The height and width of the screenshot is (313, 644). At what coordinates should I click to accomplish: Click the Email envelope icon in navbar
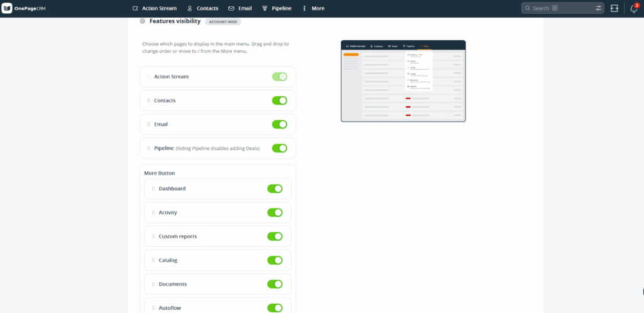[x=231, y=8]
